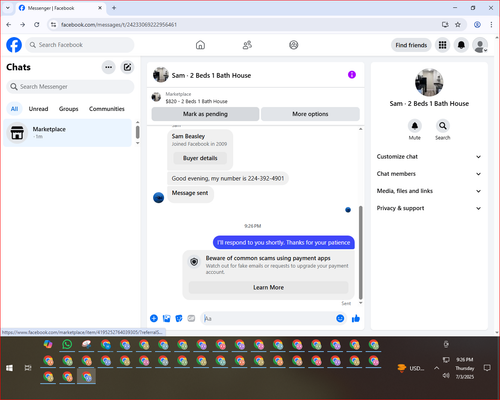Open Chrome three-dot menu

[491, 24]
